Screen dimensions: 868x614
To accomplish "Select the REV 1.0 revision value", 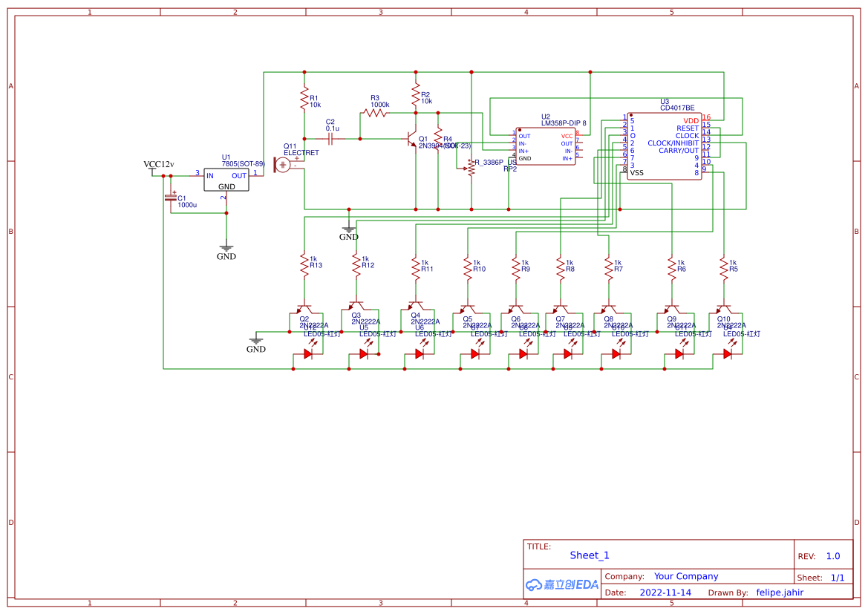I will [832, 556].
